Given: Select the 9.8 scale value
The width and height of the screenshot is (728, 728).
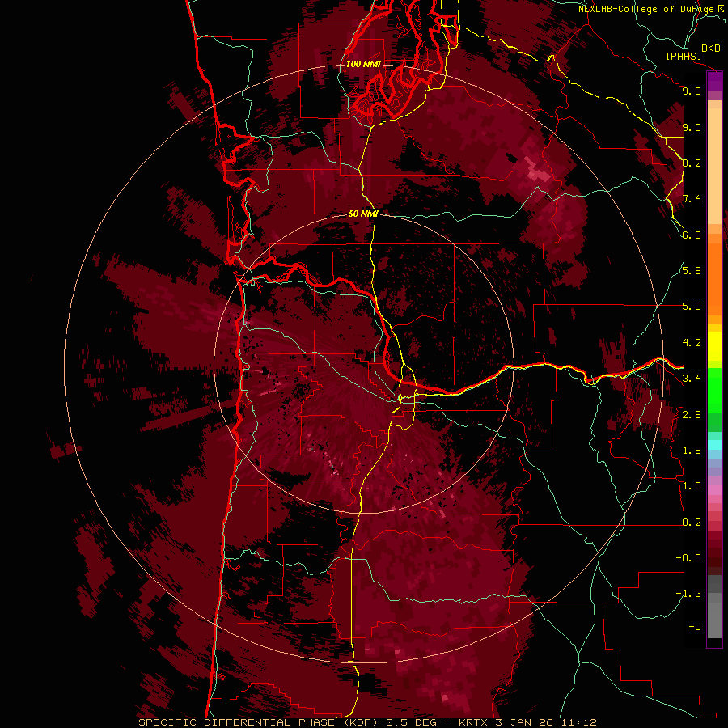Looking at the screenshot, I should pos(692,91).
